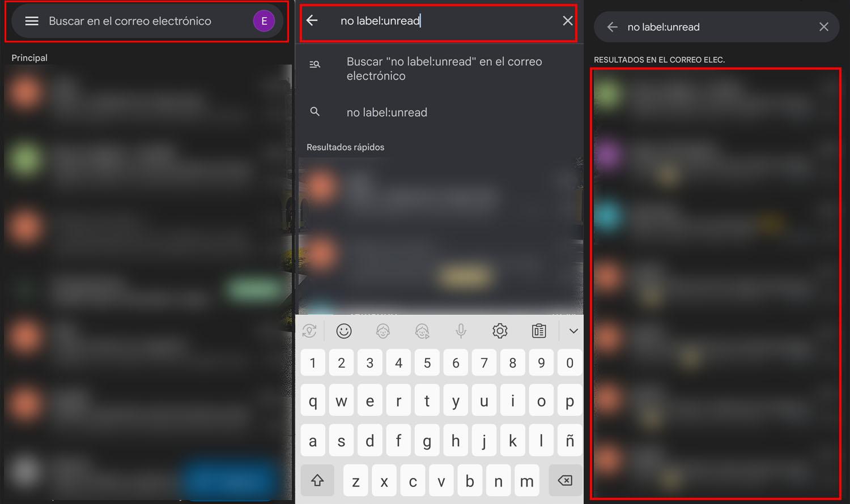The width and height of the screenshot is (850, 504).
Task: Go back from the search results screen
Action: 612,27
